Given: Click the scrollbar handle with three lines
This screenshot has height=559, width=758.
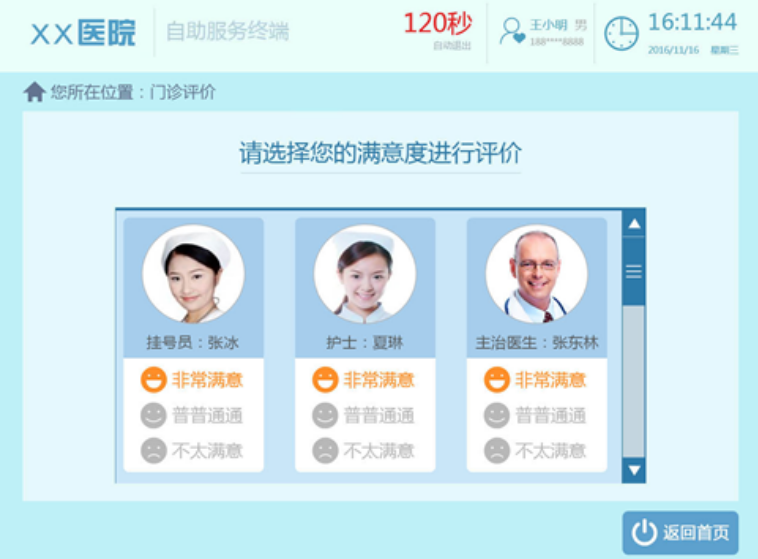Looking at the screenshot, I should 634,271.
